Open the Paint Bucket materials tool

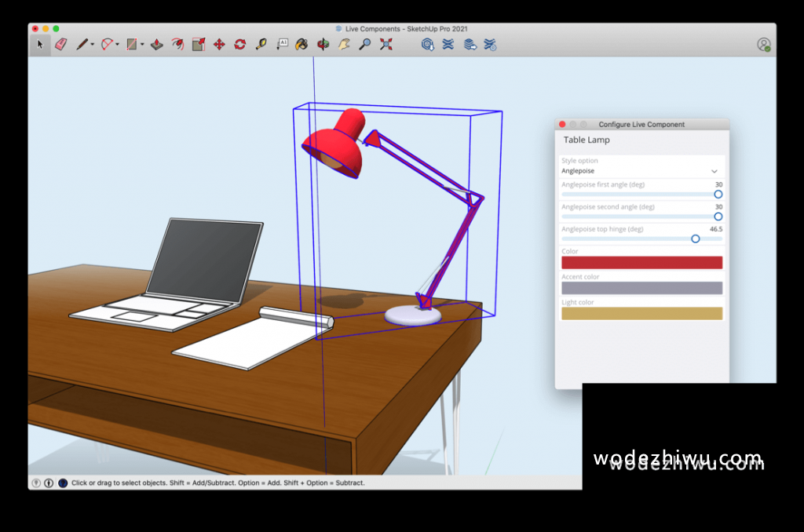click(301, 45)
